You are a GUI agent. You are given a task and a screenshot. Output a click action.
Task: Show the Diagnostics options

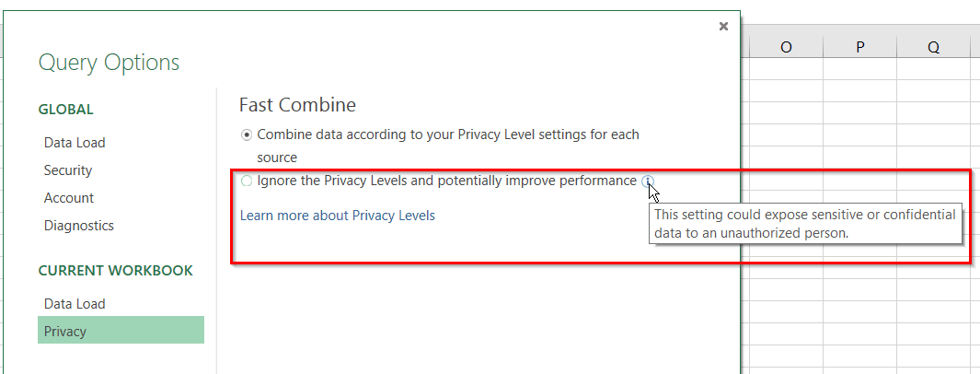pyautogui.click(x=79, y=226)
